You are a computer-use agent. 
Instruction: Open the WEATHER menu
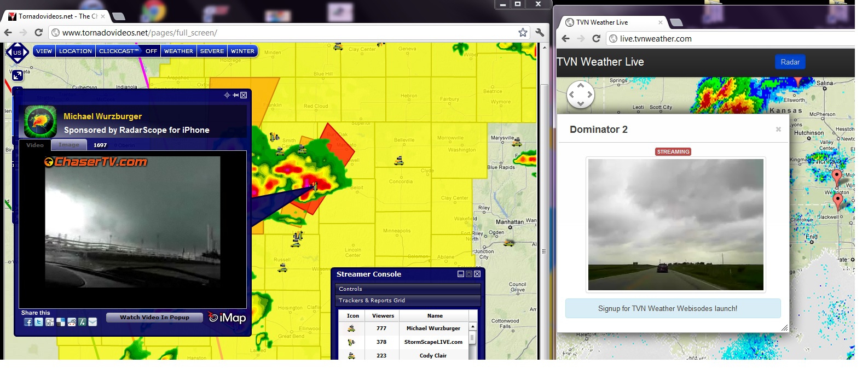178,51
